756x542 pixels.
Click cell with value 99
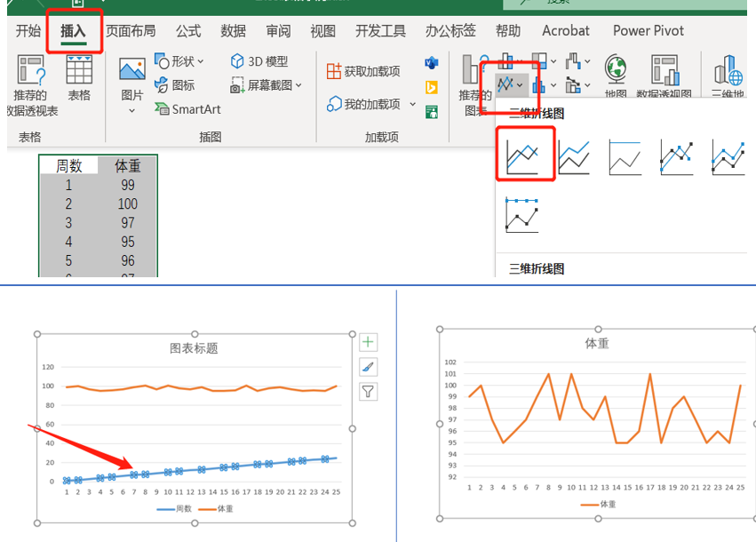click(128, 185)
